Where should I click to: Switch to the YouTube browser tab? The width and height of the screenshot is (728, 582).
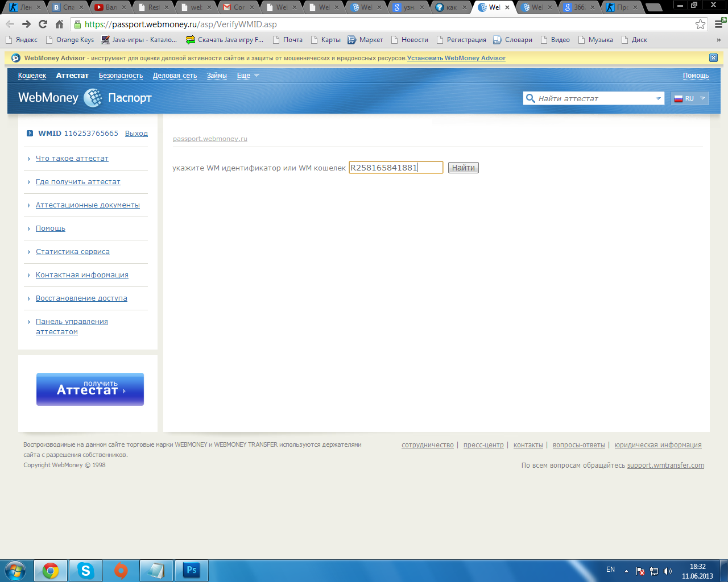coord(110,7)
